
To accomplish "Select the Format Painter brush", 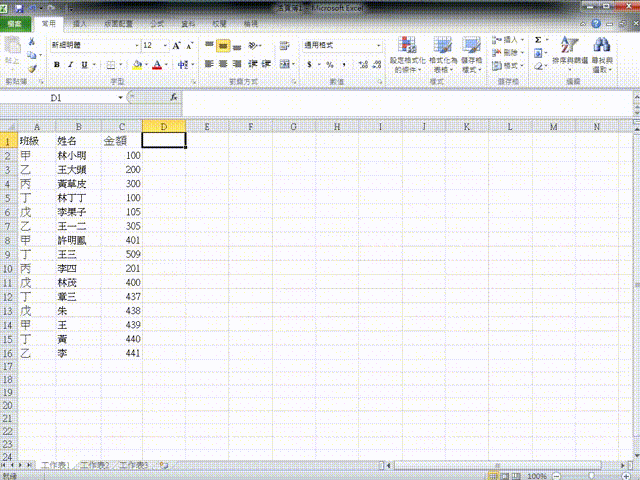I will [32, 69].
